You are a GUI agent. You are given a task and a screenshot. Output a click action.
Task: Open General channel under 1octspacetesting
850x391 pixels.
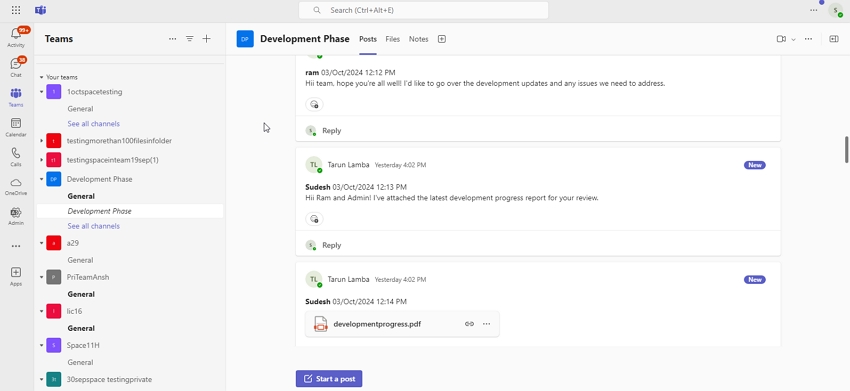[x=80, y=109]
